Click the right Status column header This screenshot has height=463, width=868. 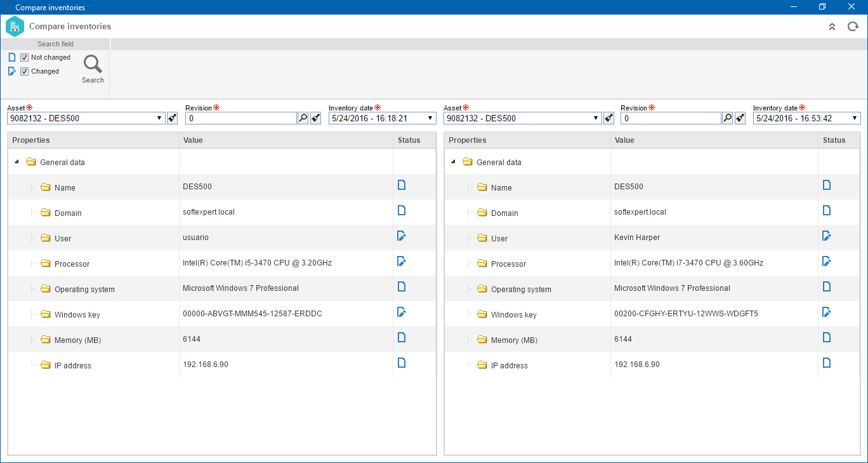coord(839,140)
